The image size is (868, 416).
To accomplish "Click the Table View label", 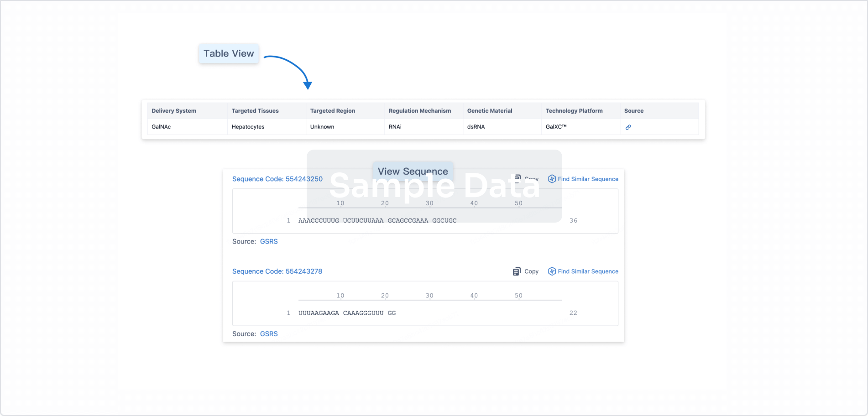I will 228,53.
